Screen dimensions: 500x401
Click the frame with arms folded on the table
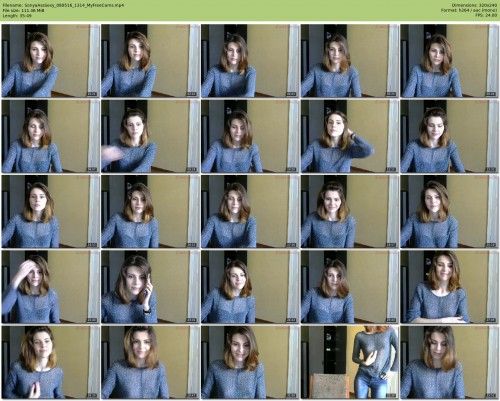[x=450, y=287]
